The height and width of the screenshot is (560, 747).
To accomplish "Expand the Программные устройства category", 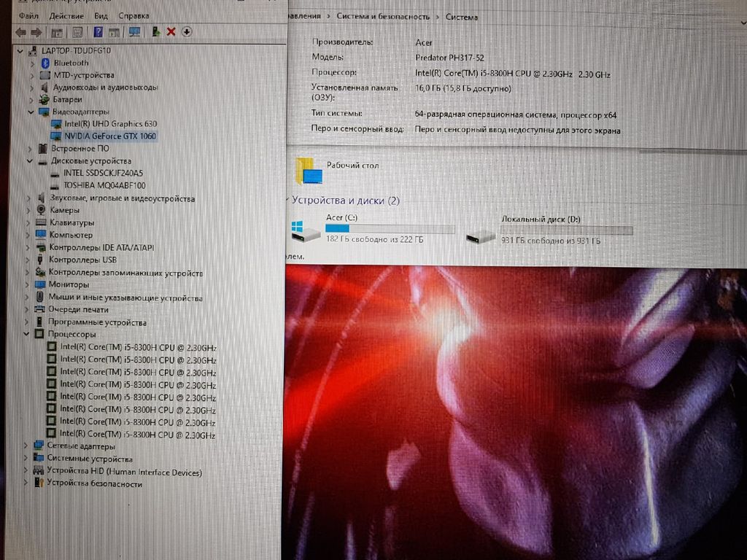I will [x=27, y=322].
